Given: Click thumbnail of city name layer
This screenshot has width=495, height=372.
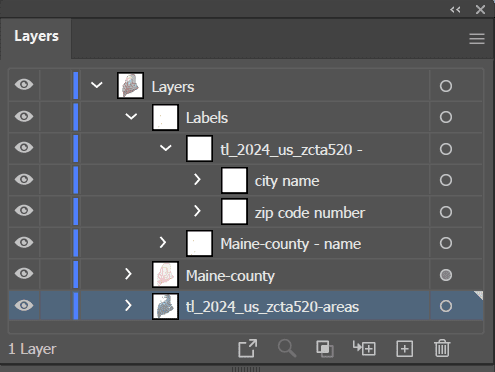Looking at the screenshot, I should [234, 180].
